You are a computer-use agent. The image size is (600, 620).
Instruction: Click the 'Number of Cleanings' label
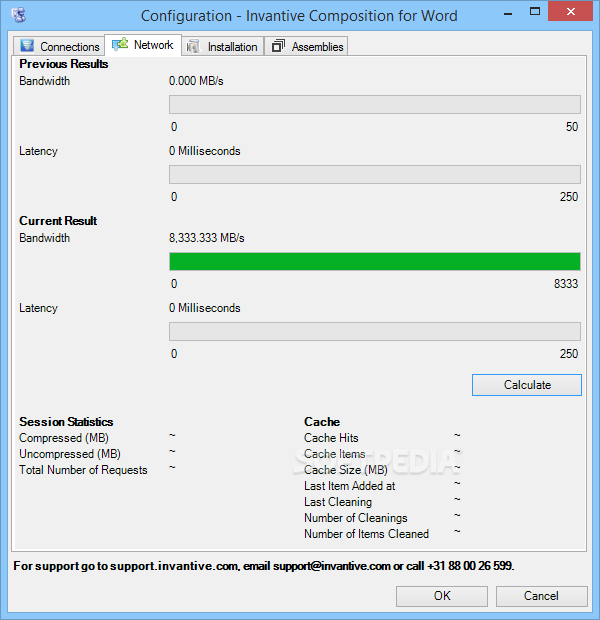click(356, 518)
